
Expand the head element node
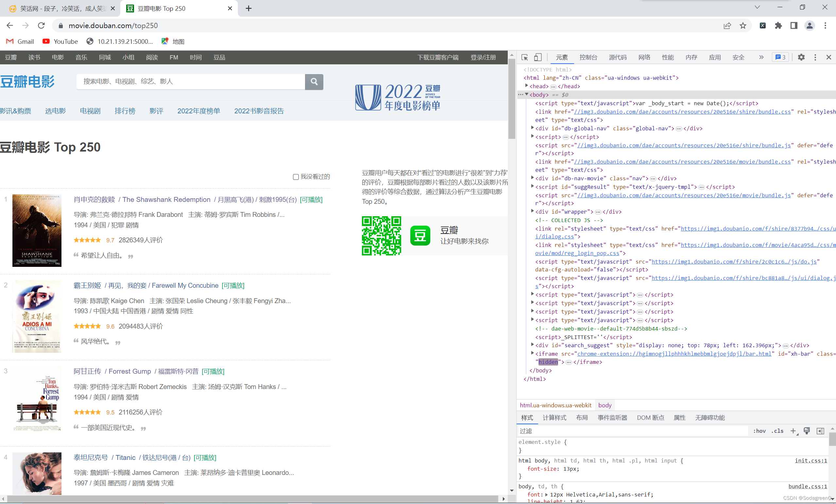527,86
